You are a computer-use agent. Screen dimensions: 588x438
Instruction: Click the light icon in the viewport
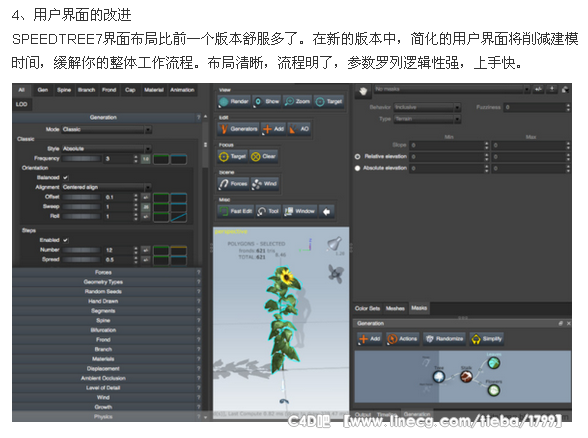click(x=334, y=244)
